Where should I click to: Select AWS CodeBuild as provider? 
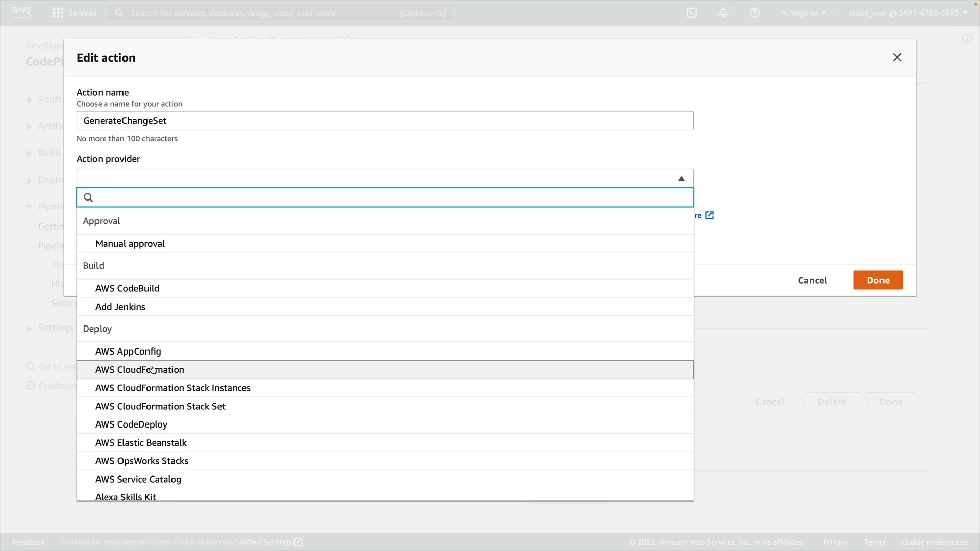pos(128,288)
